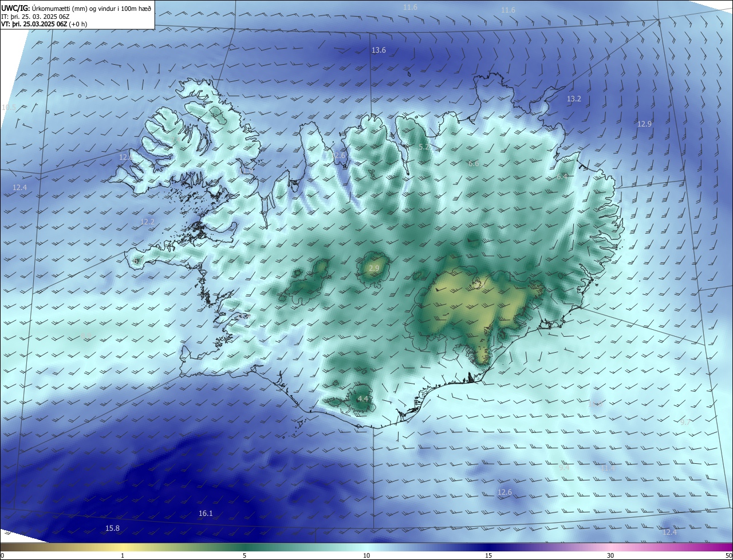
Task: Click the 6.6 value label on the map
Action: coord(473,164)
